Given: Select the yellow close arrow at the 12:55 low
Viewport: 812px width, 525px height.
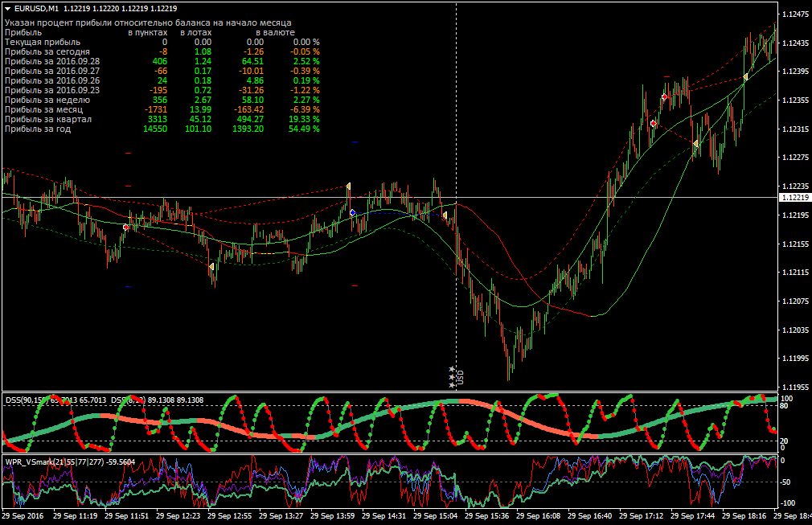Looking at the screenshot, I should click(x=211, y=267).
